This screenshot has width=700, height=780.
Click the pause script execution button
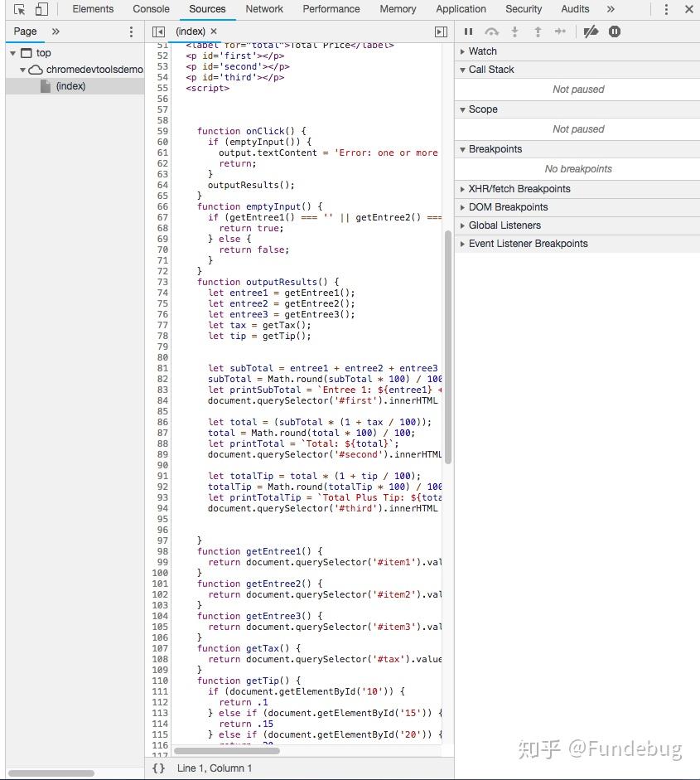[468, 31]
